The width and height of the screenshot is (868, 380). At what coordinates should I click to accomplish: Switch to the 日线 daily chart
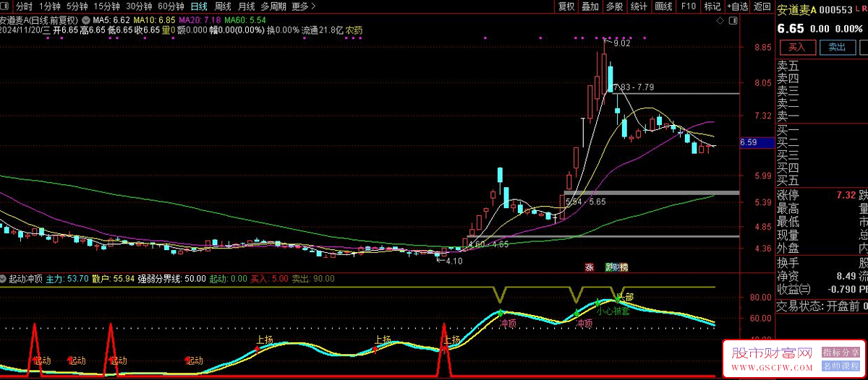(x=198, y=7)
